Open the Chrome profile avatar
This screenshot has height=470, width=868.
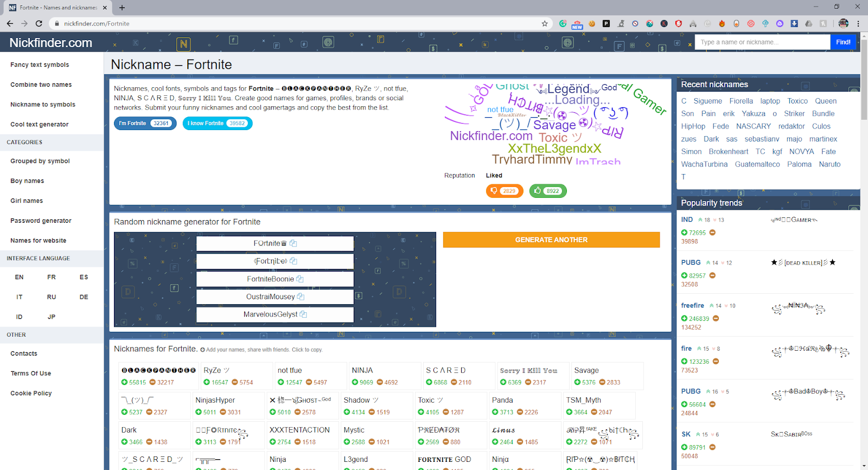[843, 23]
